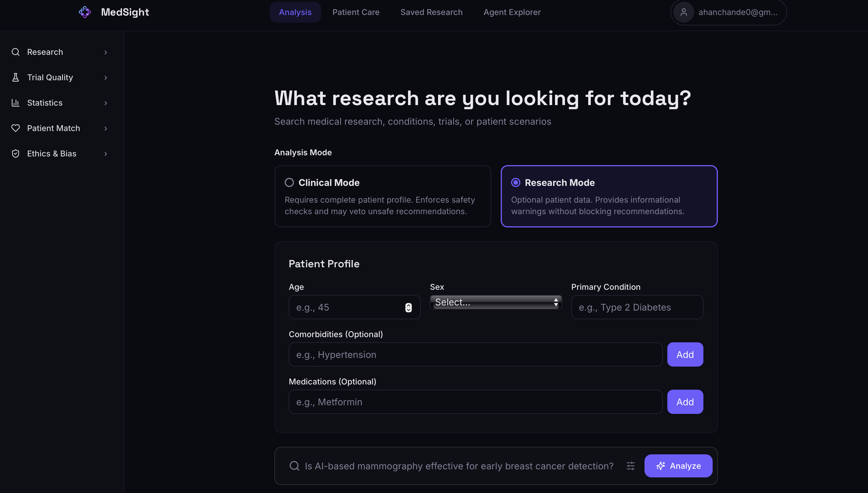
Task: Click the Statistics bar chart icon
Action: tap(16, 103)
